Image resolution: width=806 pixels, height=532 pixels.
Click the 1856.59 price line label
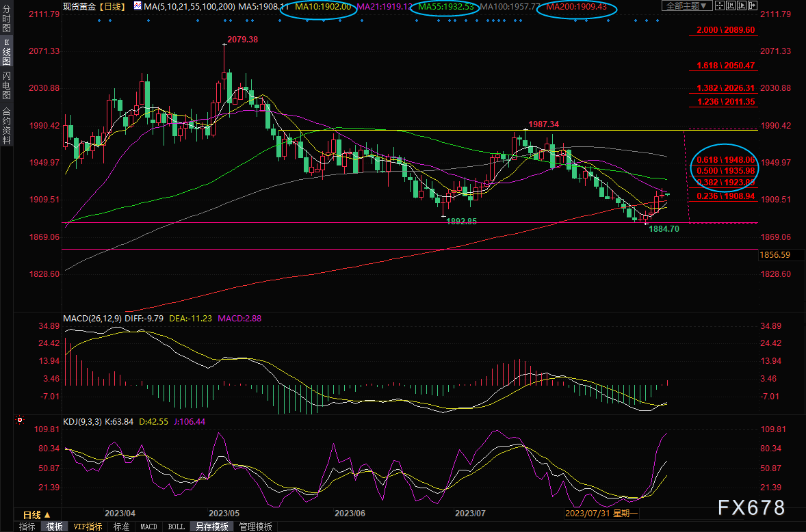pos(775,255)
